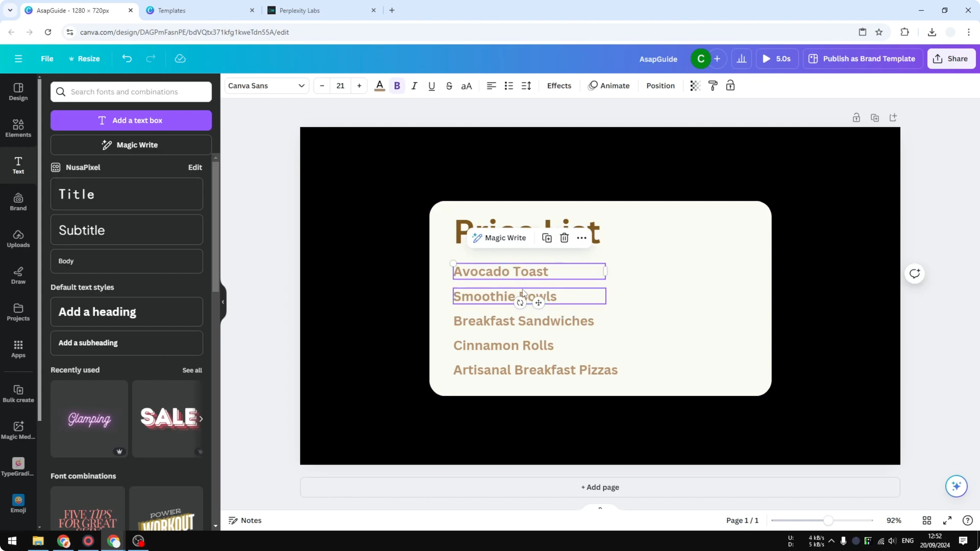The width and height of the screenshot is (980, 551).
Task: Toggle bold formatting
Action: pos(397,86)
